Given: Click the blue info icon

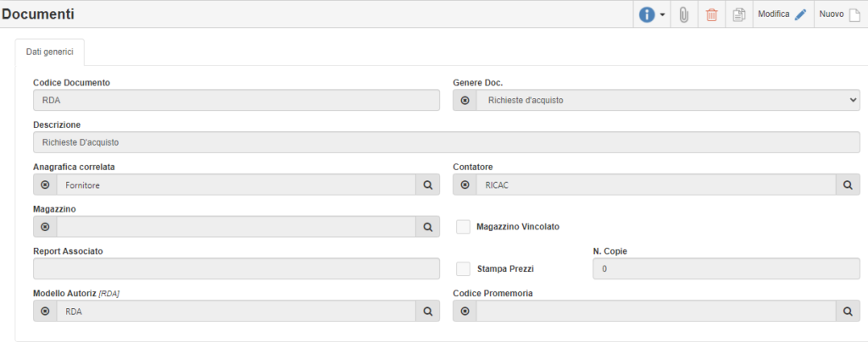Looking at the screenshot, I should 647,15.
